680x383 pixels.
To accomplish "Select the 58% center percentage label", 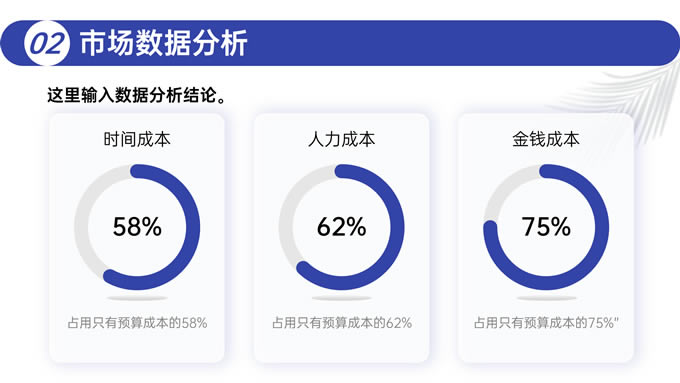I will click(137, 226).
